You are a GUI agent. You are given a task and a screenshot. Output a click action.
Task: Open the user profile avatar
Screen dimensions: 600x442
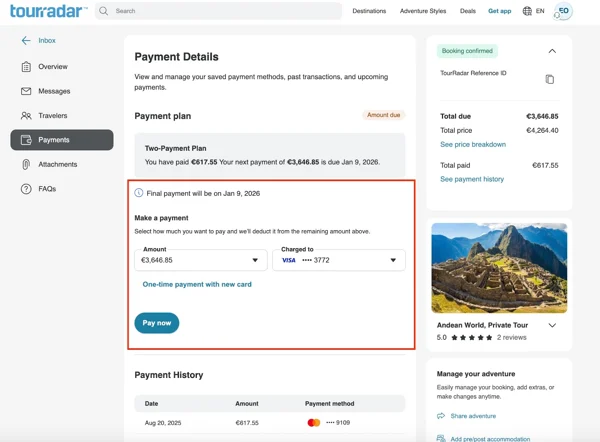(x=563, y=11)
